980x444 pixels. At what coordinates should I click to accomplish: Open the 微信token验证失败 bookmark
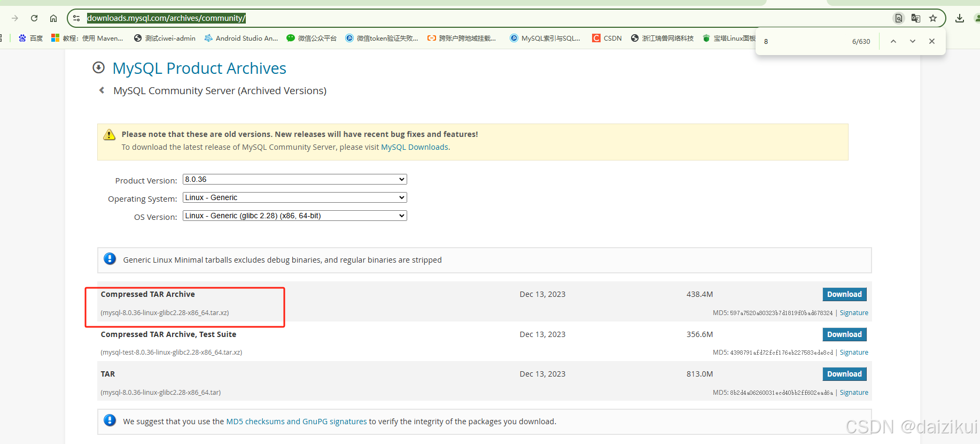(382, 38)
